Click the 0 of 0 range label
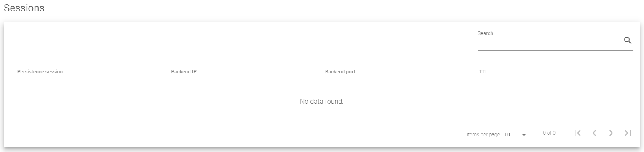This screenshot has height=152, width=644. (x=549, y=133)
